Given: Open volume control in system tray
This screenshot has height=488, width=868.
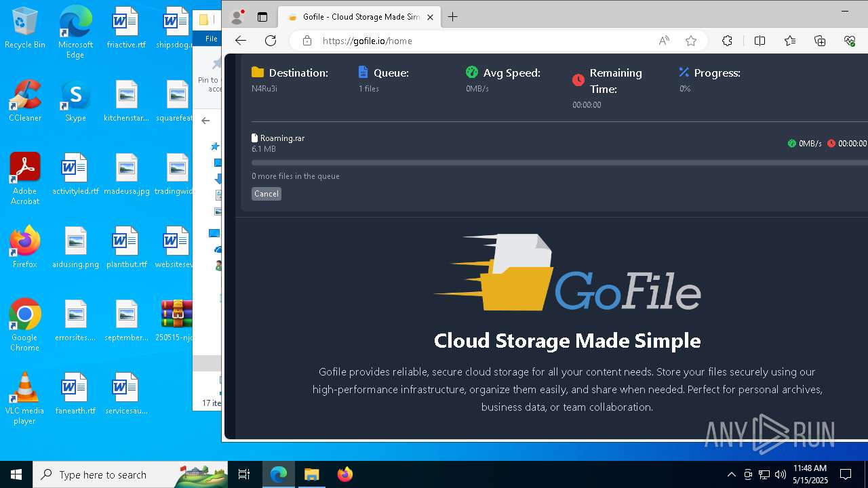Looking at the screenshot, I should pyautogui.click(x=781, y=474).
